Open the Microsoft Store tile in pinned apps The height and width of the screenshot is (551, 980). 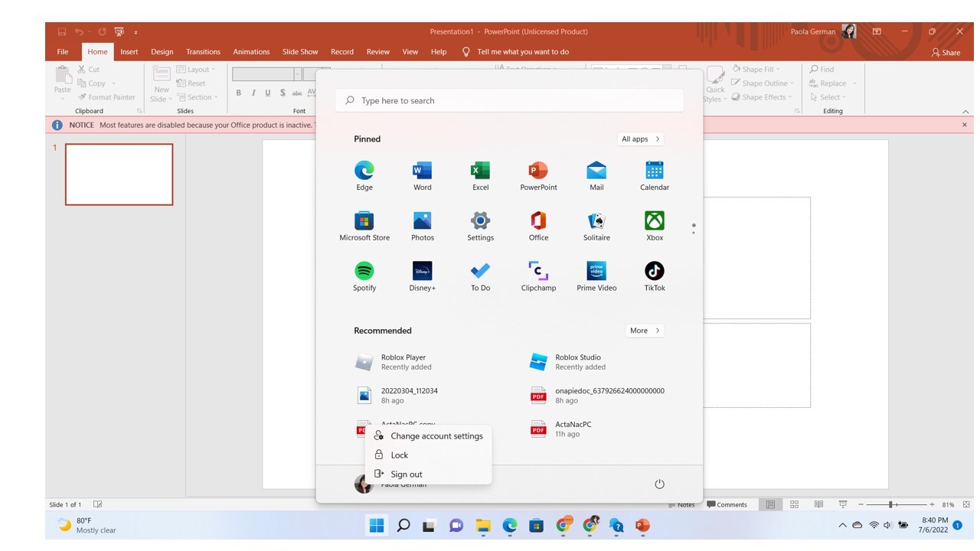364,227
